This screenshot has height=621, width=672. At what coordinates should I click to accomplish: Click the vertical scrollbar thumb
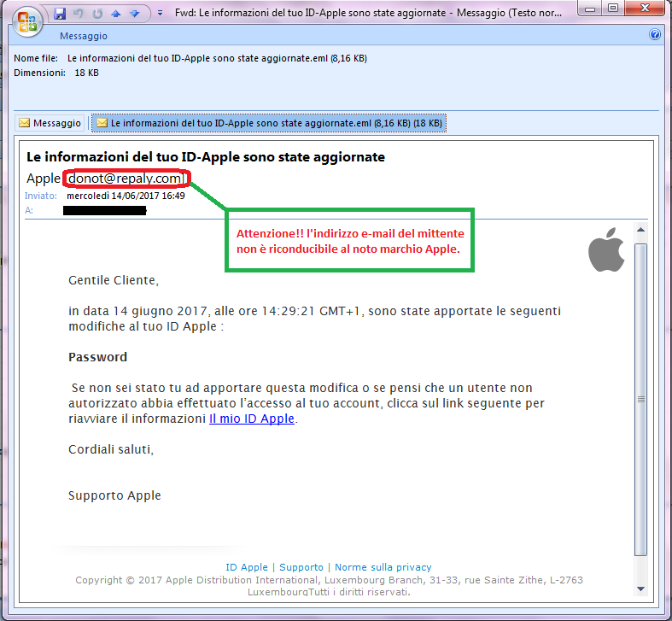[x=640, y=399]
